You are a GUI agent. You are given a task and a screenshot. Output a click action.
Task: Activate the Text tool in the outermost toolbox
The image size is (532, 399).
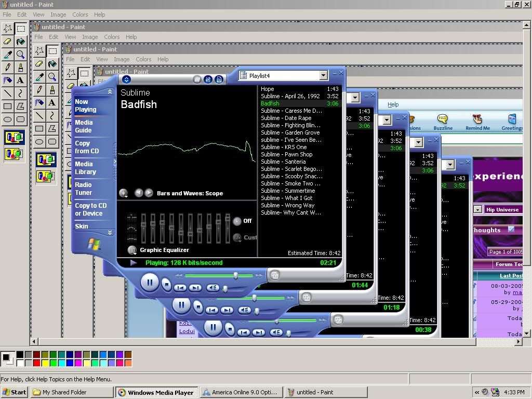point(21,81)
